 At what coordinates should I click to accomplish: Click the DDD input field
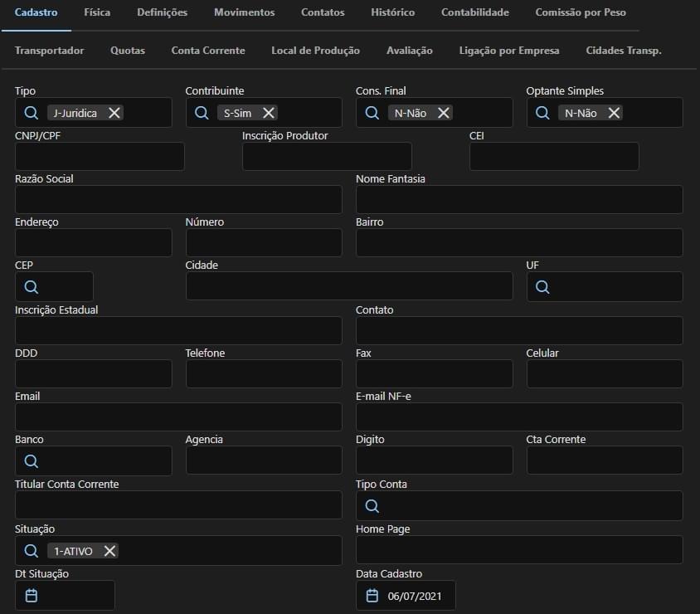tap(93, 373)
